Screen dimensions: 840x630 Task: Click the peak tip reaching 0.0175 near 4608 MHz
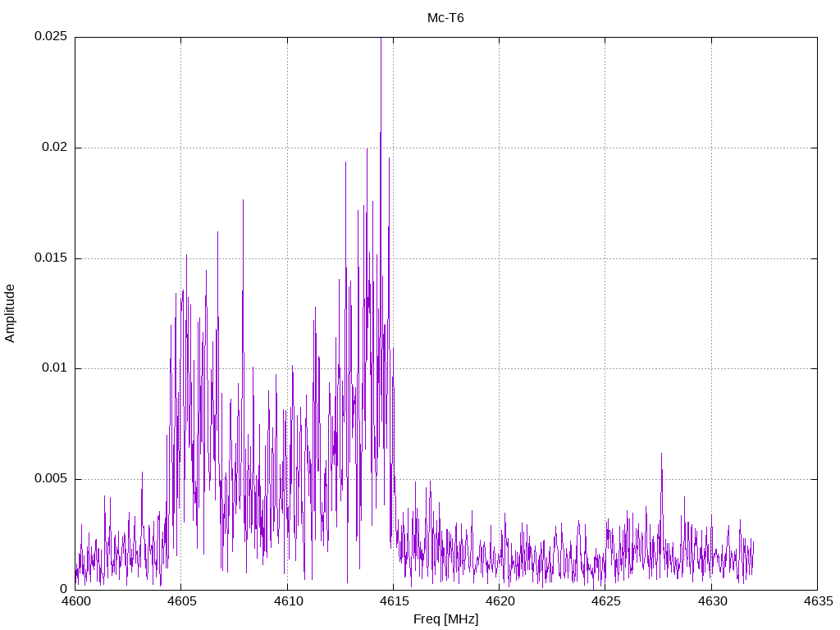243,200
